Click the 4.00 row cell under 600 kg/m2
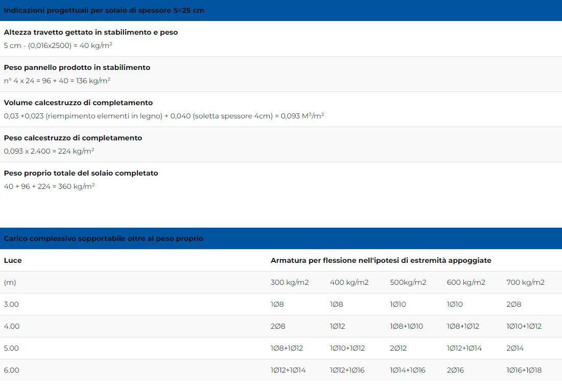This screenshot has width=562, height=392. [x=463, y=327]
